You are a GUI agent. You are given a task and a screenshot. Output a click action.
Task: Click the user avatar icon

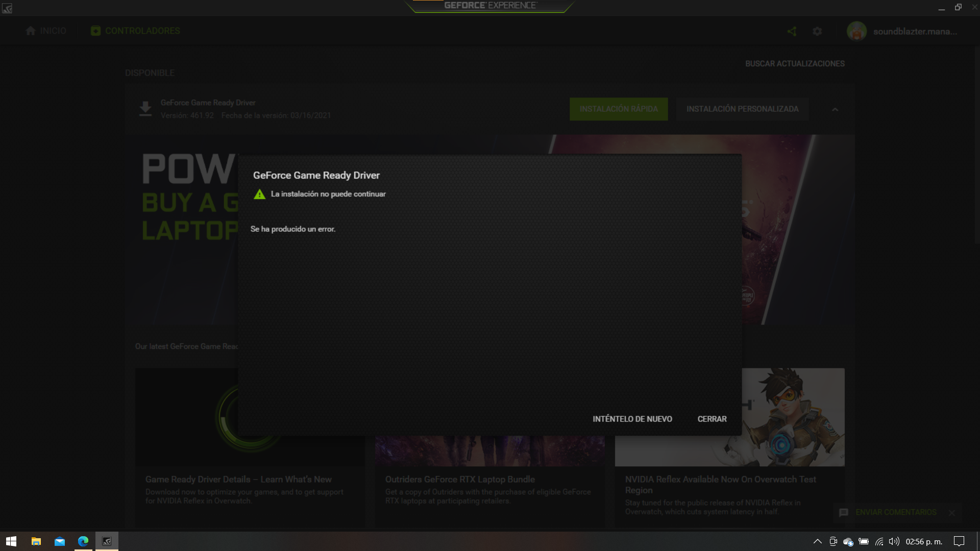pos(856,31)
